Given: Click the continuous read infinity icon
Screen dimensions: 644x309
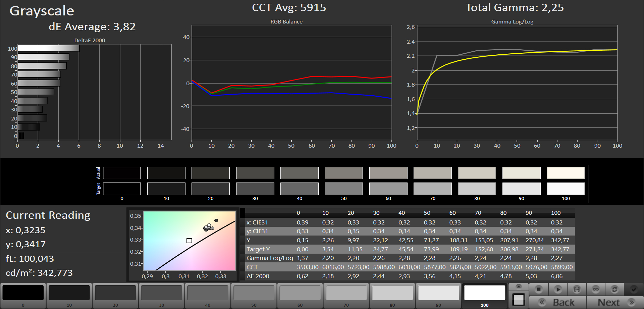Looking at the screenshot, I should click(x=596, y=289).
